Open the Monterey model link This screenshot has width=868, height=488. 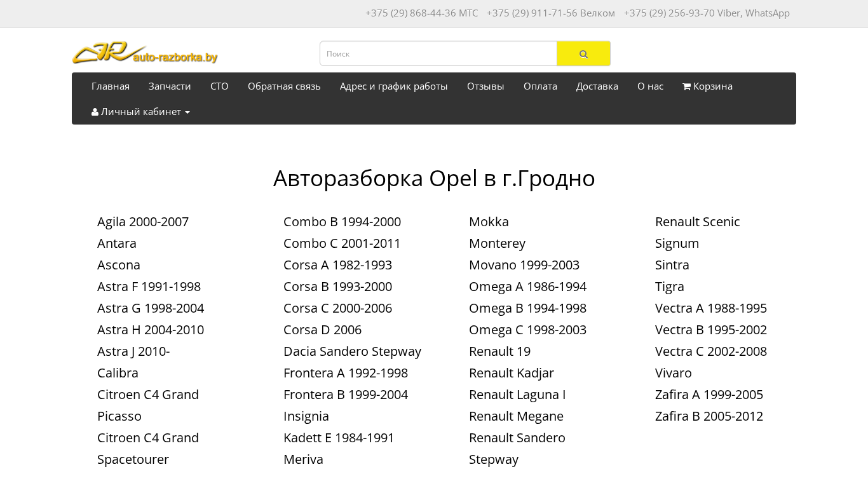pyautogui.click(x=497, y=243)
